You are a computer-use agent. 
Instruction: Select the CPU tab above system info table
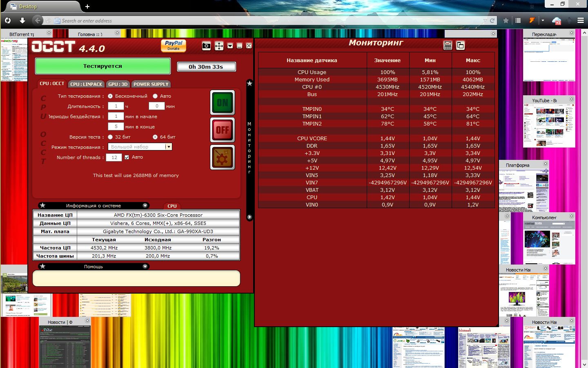[x=172, y=206]
